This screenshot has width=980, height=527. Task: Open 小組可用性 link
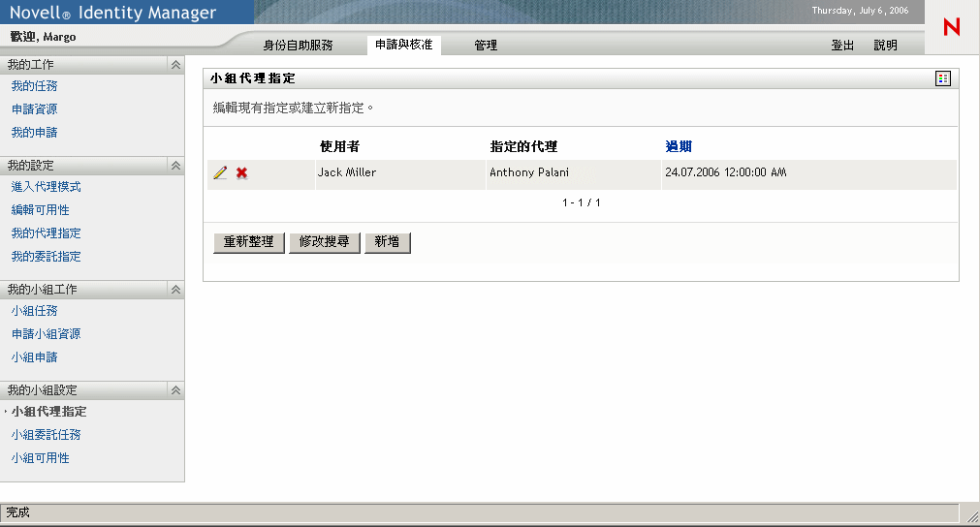tap(40, 458)
